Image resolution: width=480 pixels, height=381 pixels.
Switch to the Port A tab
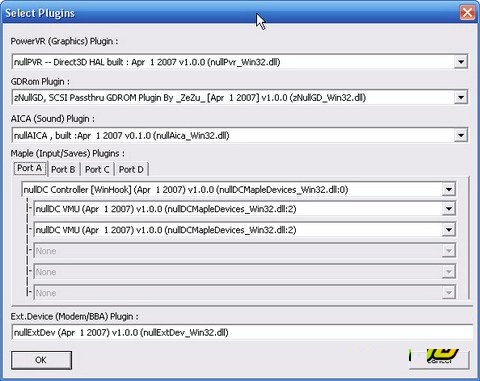click(x=30, y=168)
